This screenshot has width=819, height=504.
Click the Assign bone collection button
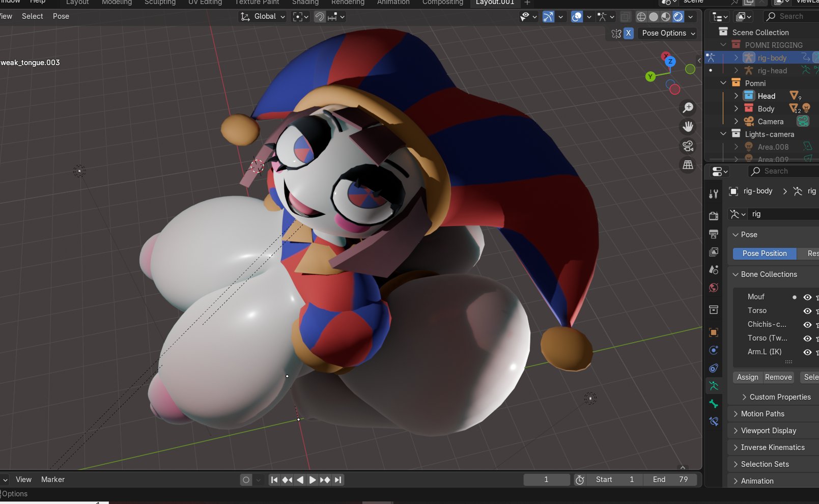[x=747, y=377]
